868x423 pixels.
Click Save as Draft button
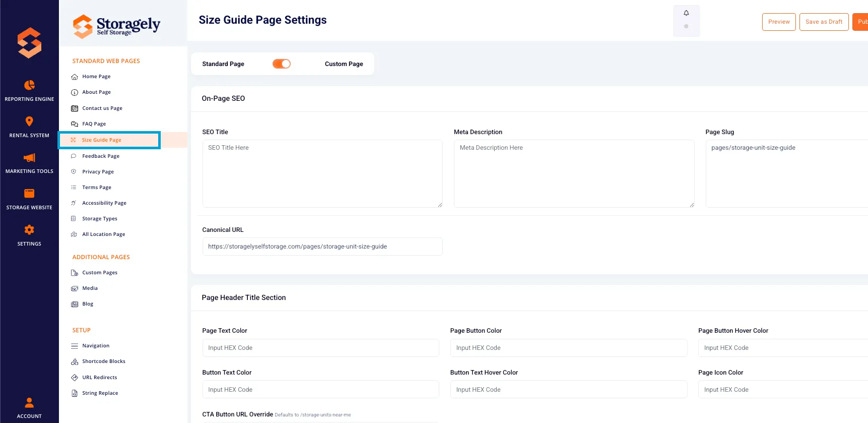[x=824, y=22]
